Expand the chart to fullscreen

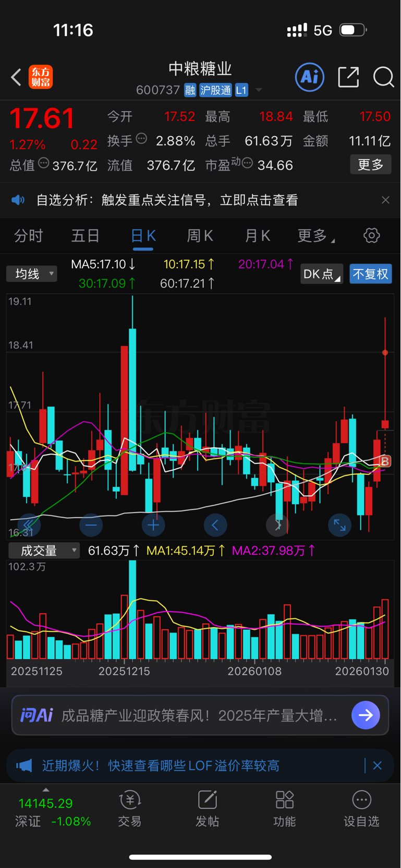[x=340, y=525]
